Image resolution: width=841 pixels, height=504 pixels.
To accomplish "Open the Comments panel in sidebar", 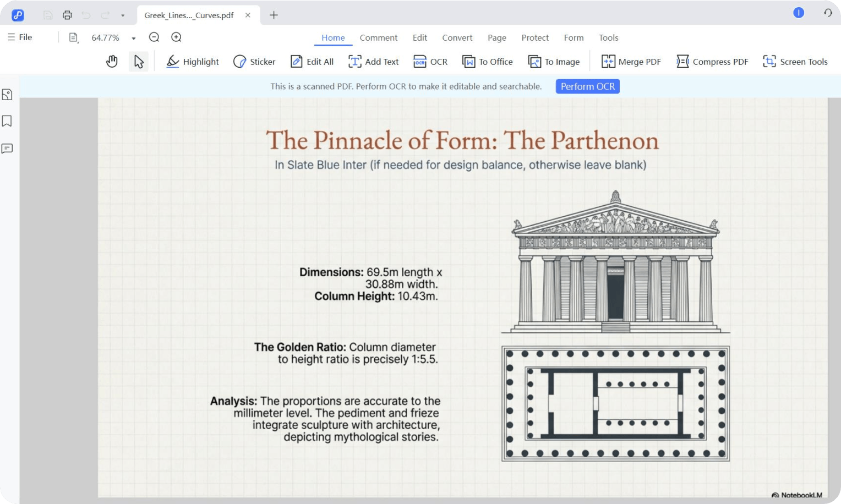I will (7, 149).
